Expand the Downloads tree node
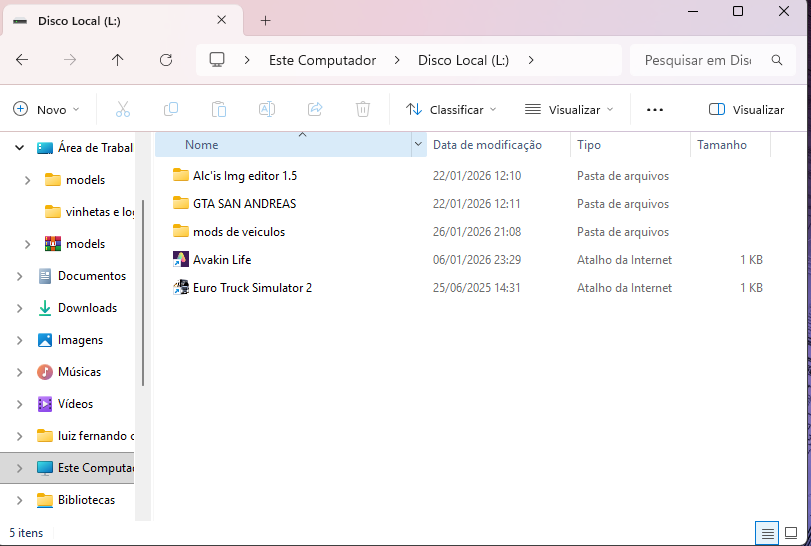The width and height of the screenshot is (811, 546). (19, 308)
